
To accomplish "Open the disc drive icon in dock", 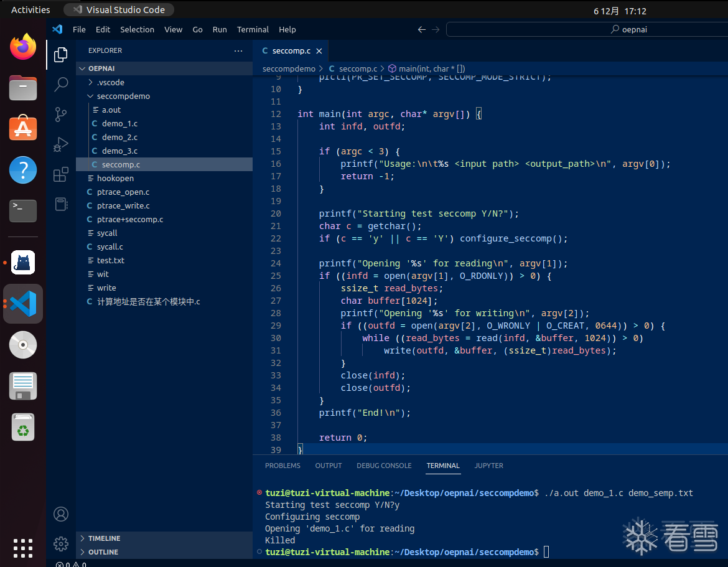I will pyautogui.click(x=23, y=345).
